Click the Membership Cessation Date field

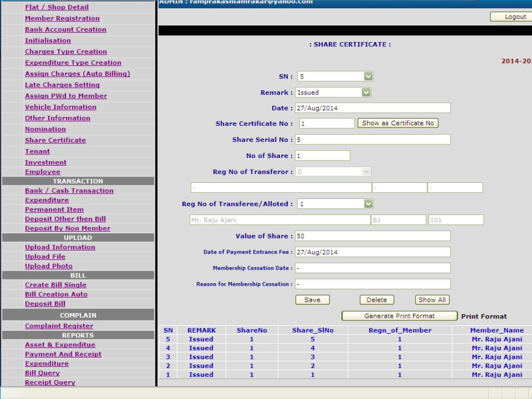coord(373,268)
